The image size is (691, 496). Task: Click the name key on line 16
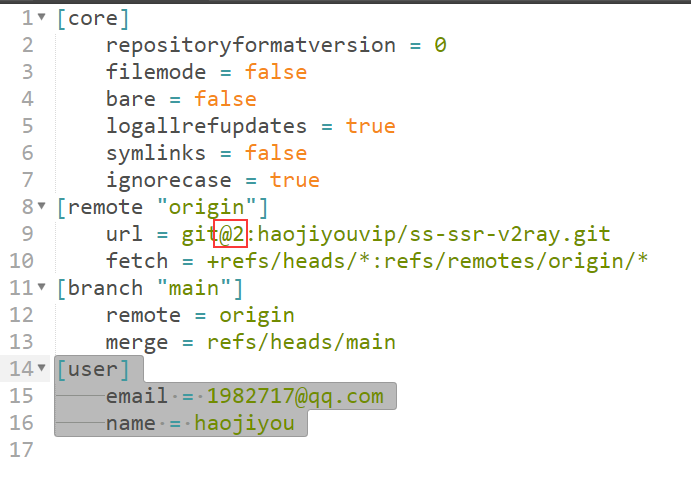(130, 424)
